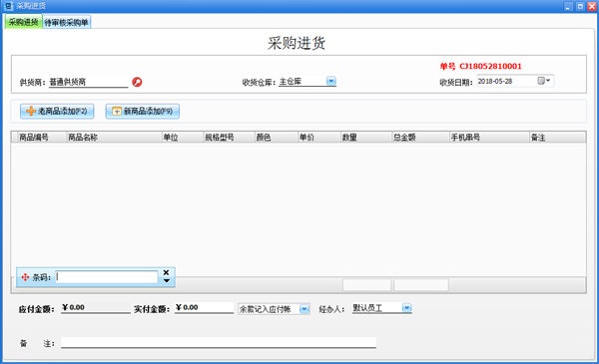Click the 老商品添加(F2) button

(57, 112)
